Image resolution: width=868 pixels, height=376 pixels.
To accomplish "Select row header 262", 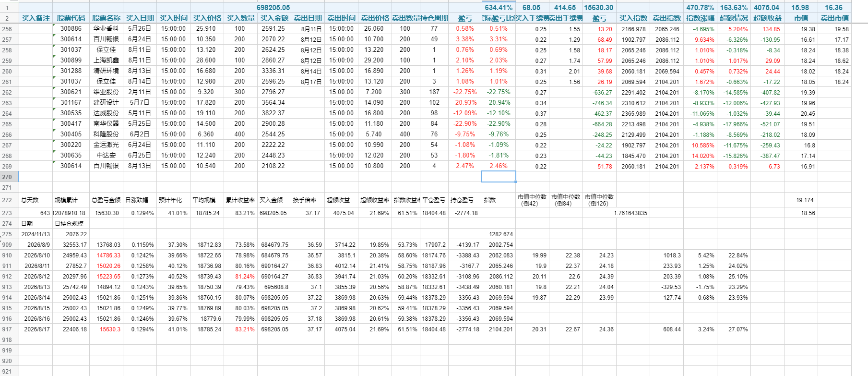I will [x=7, y=92].
